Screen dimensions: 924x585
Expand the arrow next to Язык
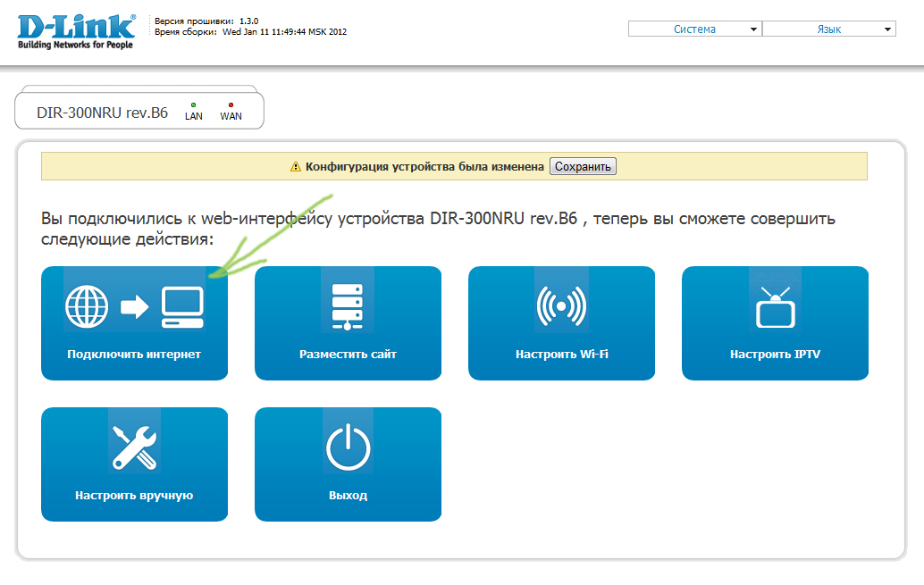coord(888,29)
